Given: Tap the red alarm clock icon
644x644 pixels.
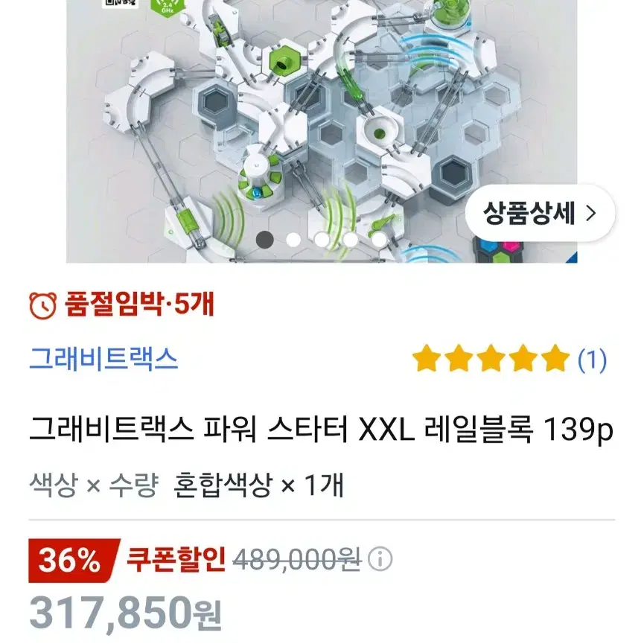Looking at the screenshot, I should pyautogui.click(x=42, y=305).
